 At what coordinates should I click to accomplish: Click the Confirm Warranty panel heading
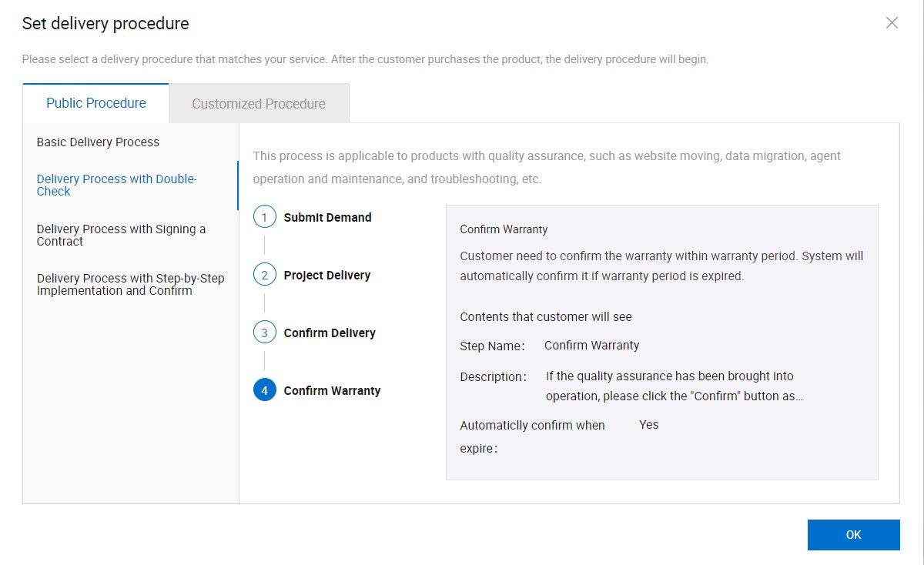[504, 229]
